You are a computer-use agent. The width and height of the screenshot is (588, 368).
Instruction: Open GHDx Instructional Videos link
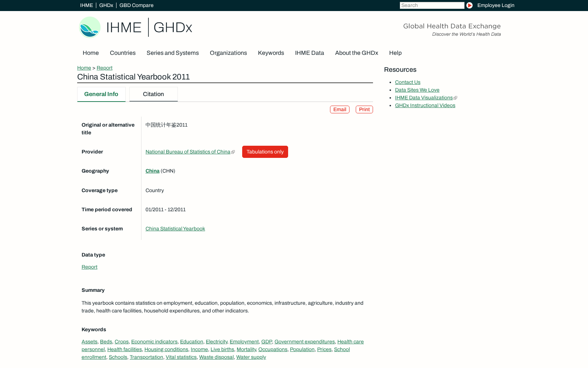[x=425, y=105]
